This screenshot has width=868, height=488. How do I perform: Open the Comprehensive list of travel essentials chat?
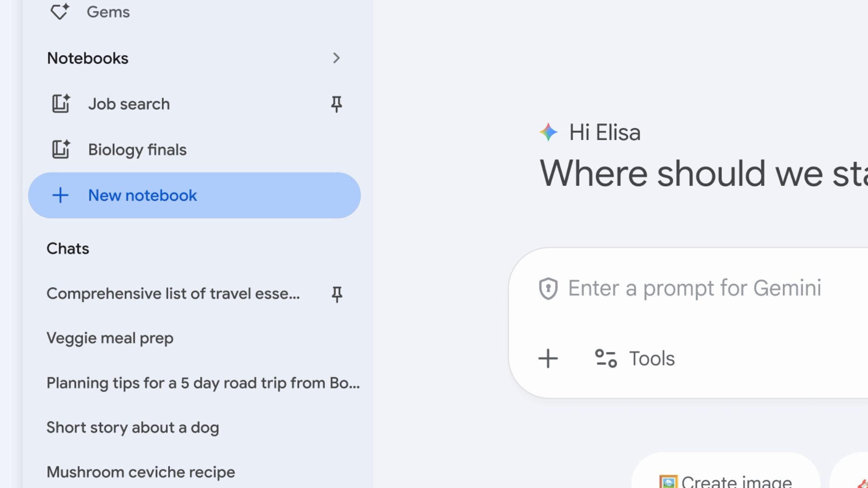[173, 294]
